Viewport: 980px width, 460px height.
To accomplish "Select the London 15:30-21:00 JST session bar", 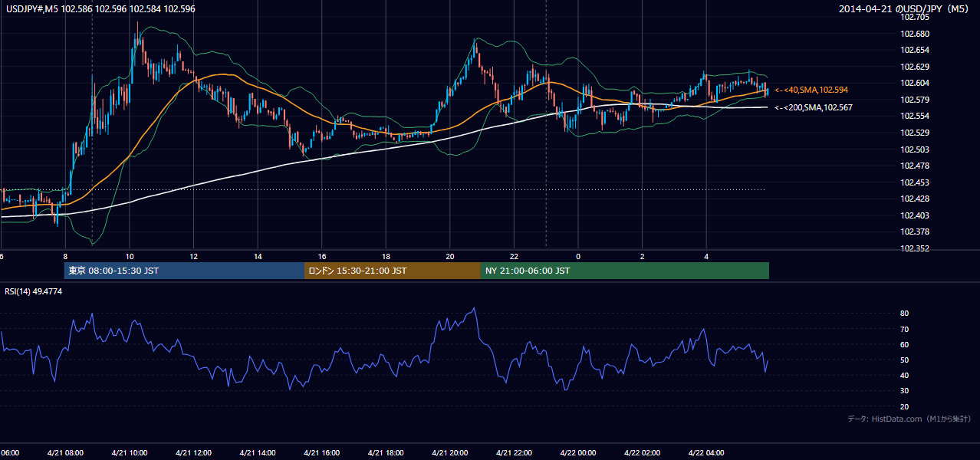I will (393, 271).
